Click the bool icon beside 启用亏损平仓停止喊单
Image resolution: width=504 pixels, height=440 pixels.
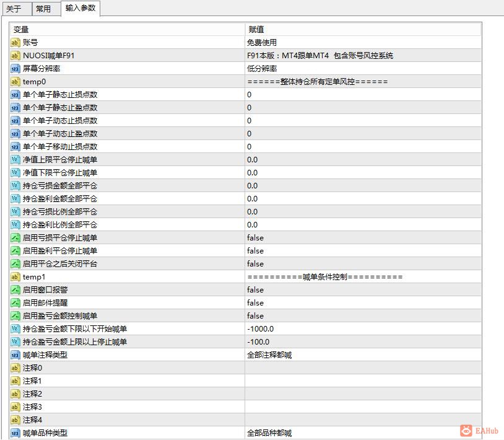[x=15, y=238]
